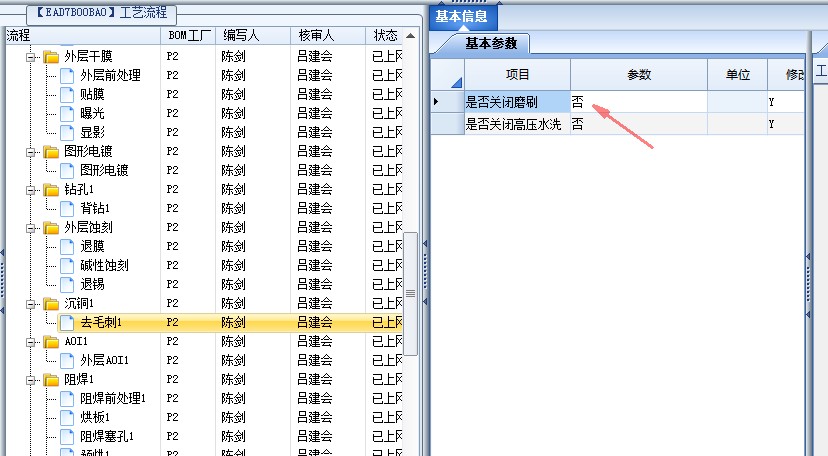828x456 pixels.
Task: Edit the 参数 value of 是否关闭高压水洗
Action: (639, 124)
